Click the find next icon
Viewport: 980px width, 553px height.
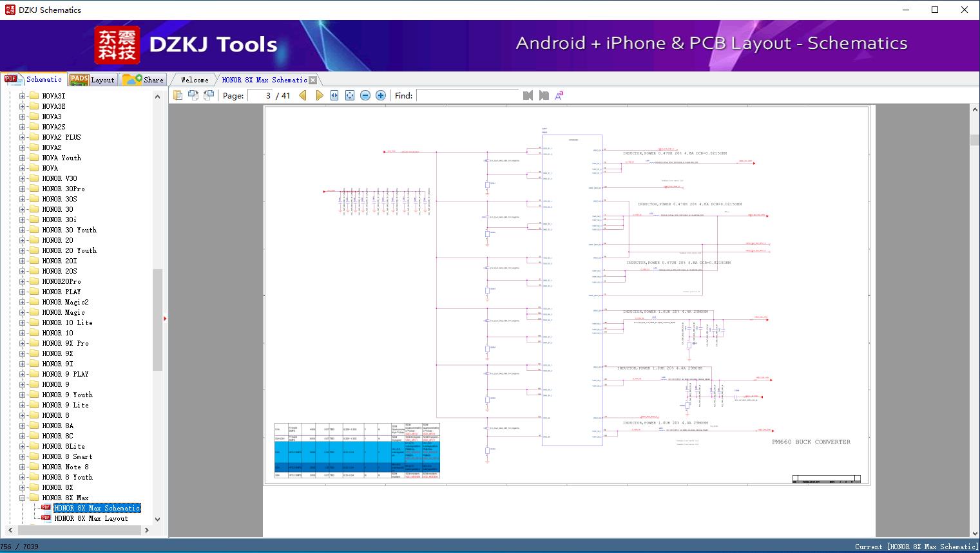[x=544, y=95]
